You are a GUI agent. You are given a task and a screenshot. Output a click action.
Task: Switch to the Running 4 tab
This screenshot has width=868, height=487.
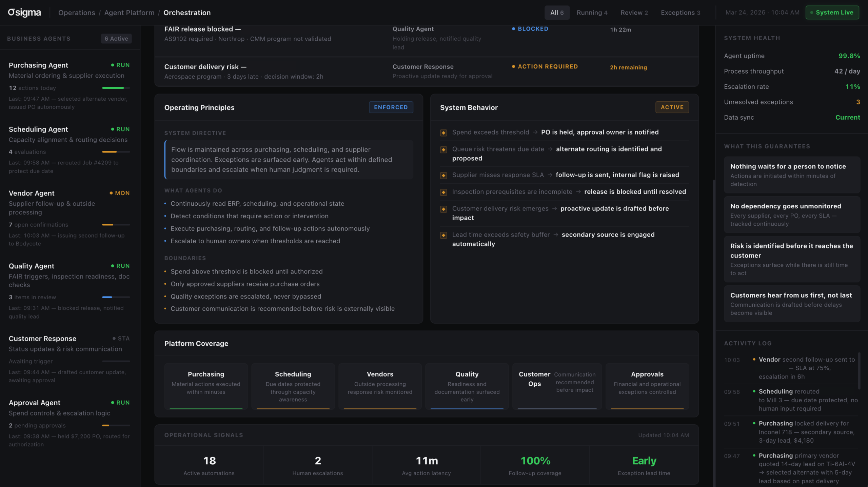592,13
